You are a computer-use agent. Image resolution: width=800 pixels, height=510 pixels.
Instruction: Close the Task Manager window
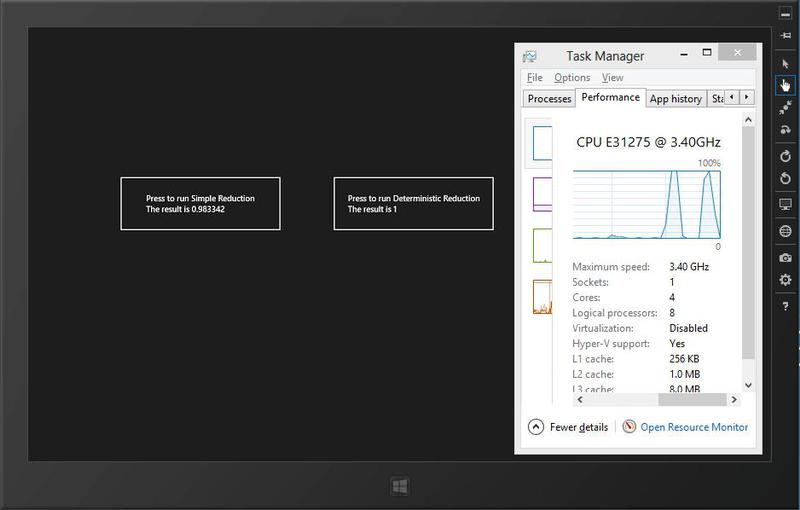pyautogui.click(x=737, y=52)
